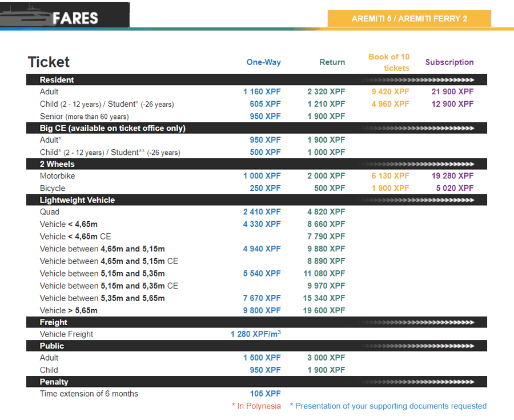This screenshot has height=420, width=514.
Task: Click the Vehicle Freight 1 280 XPF/m3 rate
Action: [x=256, y=334]
